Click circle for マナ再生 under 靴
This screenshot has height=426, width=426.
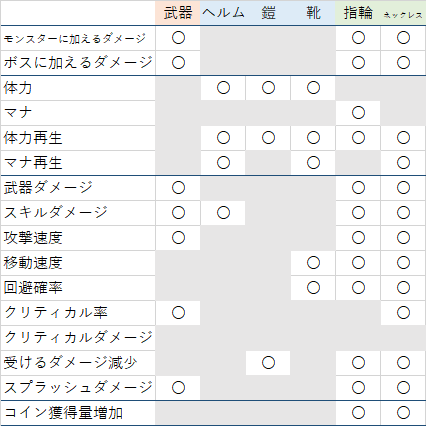point(313,163)
